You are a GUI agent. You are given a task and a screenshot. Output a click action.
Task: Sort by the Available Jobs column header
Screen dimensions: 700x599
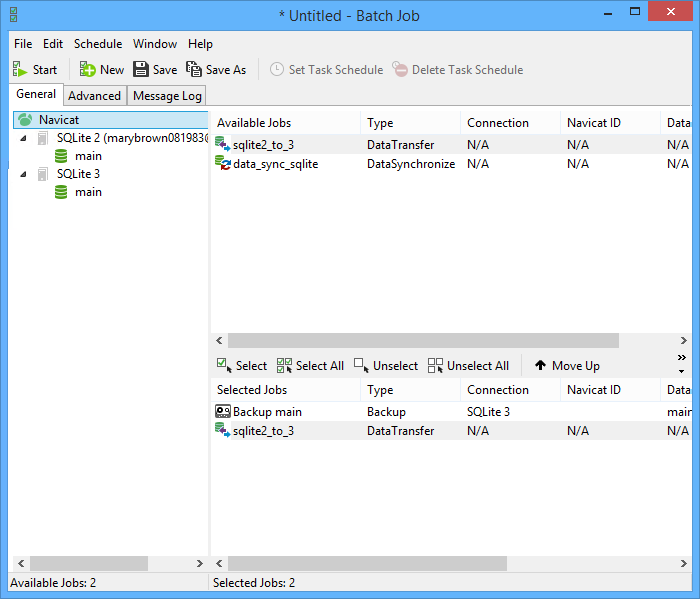286,123
